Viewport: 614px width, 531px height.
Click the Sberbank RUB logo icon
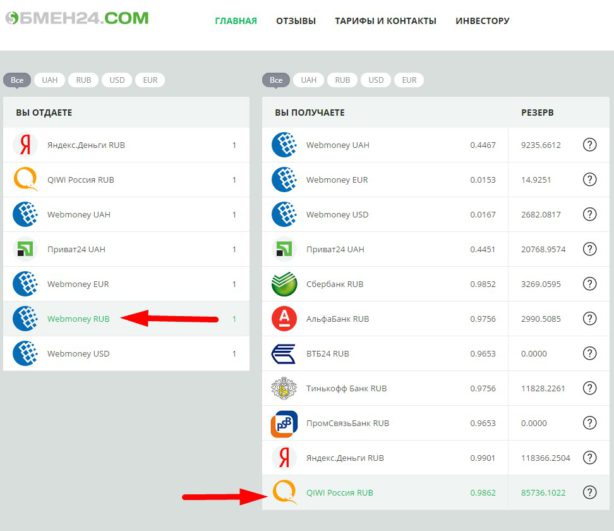click(x=284, y=284)
